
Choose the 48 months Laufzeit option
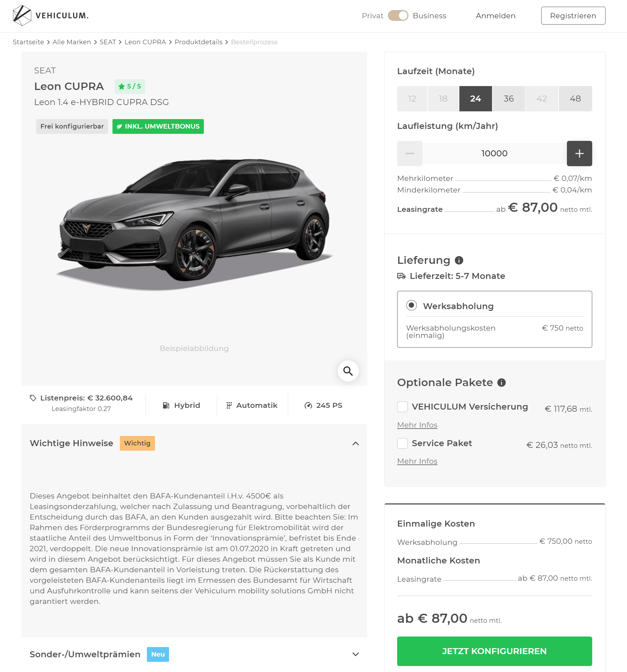click(575, 99)
